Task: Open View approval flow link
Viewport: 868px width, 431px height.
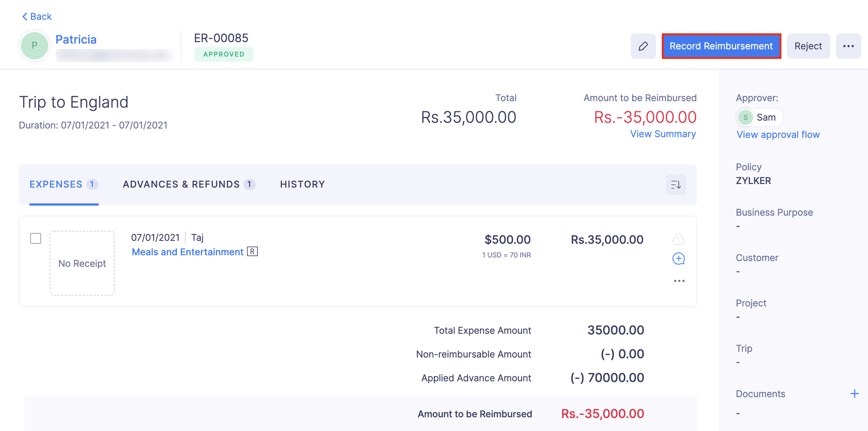Action: coord(778,135)
